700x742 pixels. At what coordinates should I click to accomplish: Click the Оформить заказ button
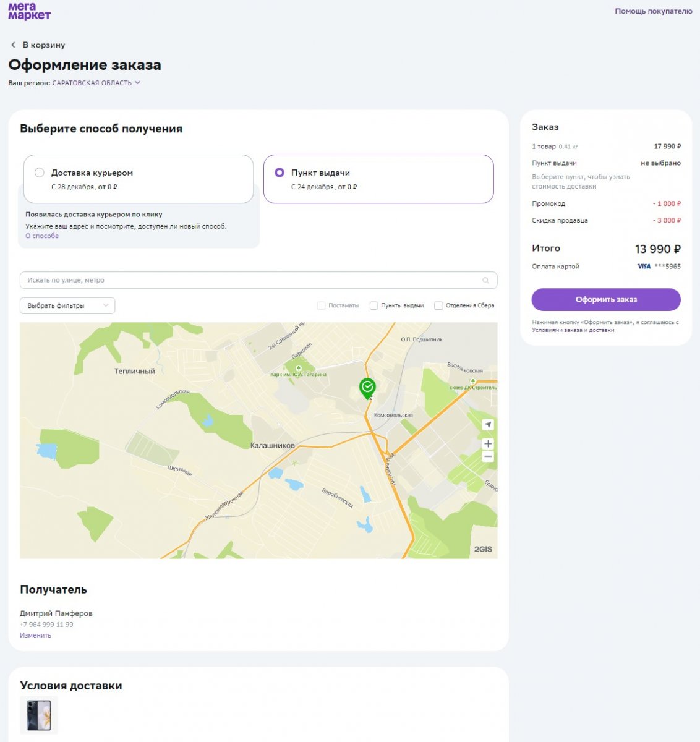[606, 299]
